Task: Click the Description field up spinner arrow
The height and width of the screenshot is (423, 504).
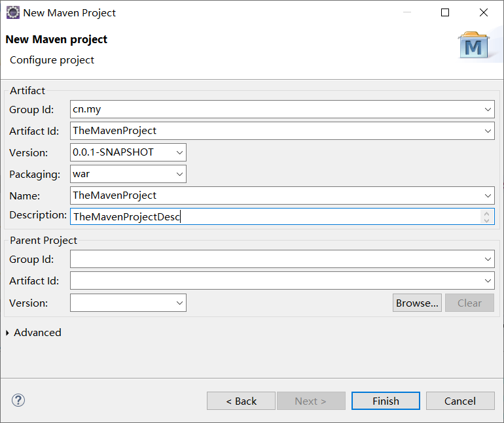Action: (486, 213)
